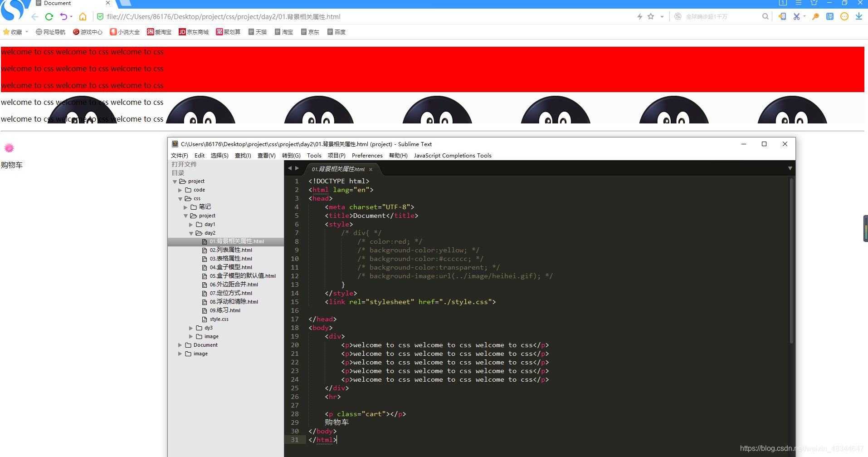Click the Sublime editor vertical scrollbar
This screenshot has width=868, height=457.
point(792,261)
